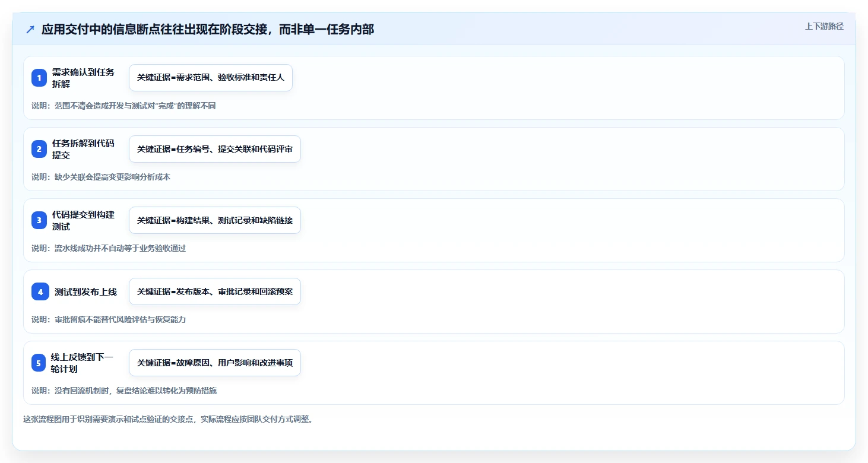Click the step 1 number badge
Image resolution: width=868 pixels, height=463 pixels.
[x=39, y=78]
